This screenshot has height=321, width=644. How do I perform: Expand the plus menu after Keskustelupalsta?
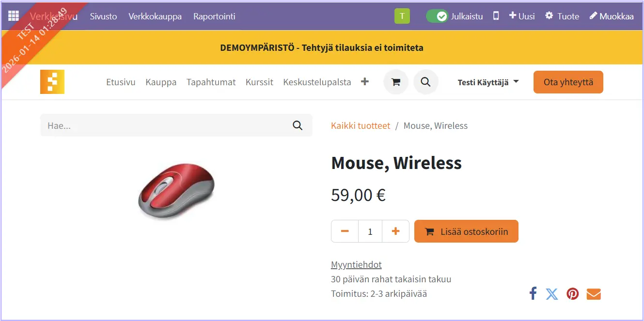tap(365, 82)
